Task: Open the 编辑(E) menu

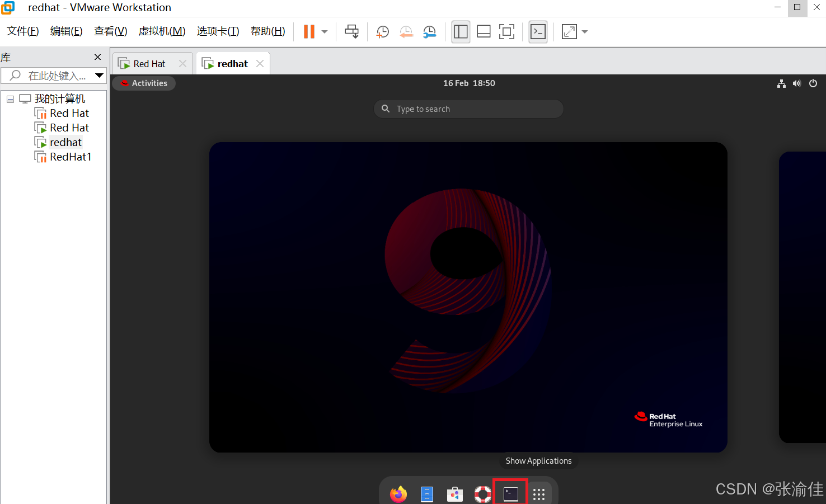Action: (x=67, y=31)
